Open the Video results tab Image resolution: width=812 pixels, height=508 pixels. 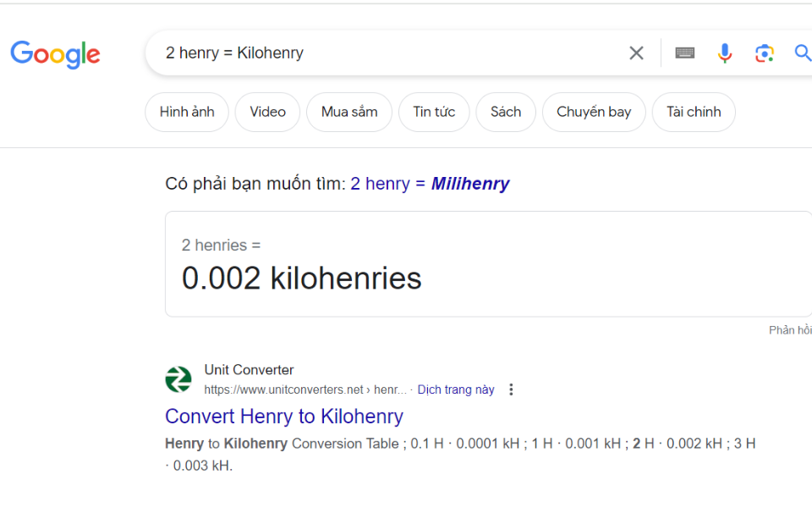pos(267,112)
